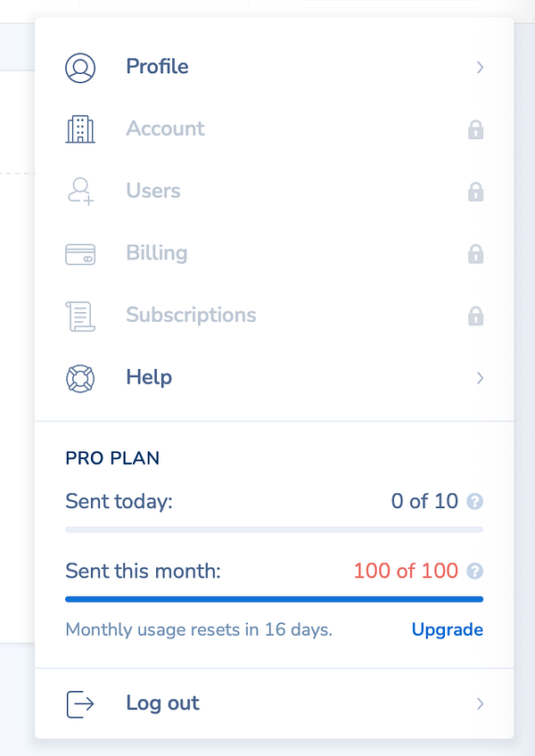Expand the Help section arrow
Viewport: 535px width, 756px height.
pos(480,378)
